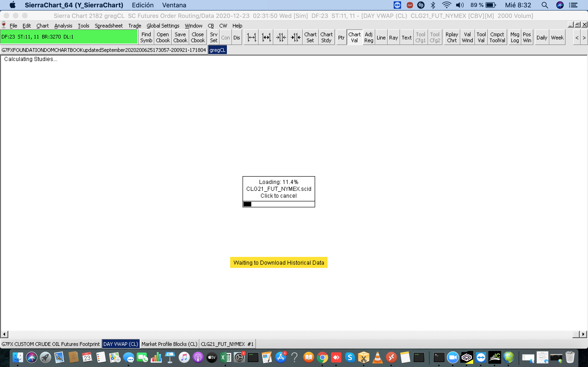Expand the Global Settings menu
This screenshot has height=367, width=588.
pos(163,26)
